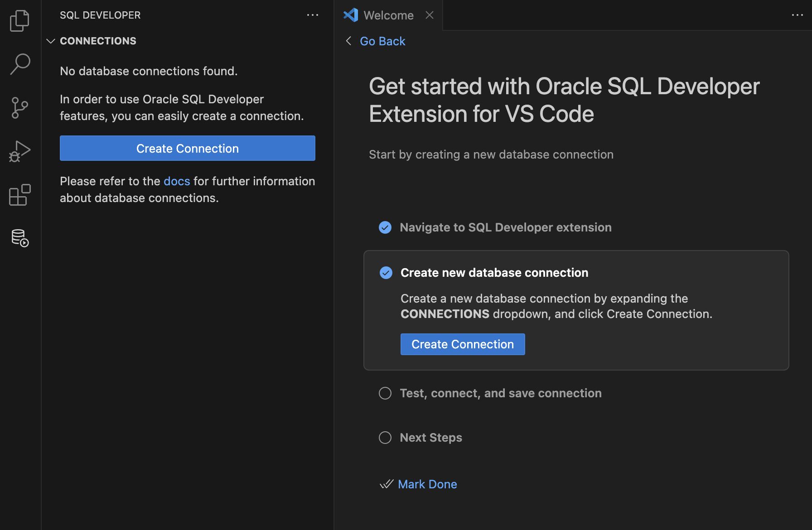
Task: Click the Mark Done double-checkmark icon
Action: (386, 484)
